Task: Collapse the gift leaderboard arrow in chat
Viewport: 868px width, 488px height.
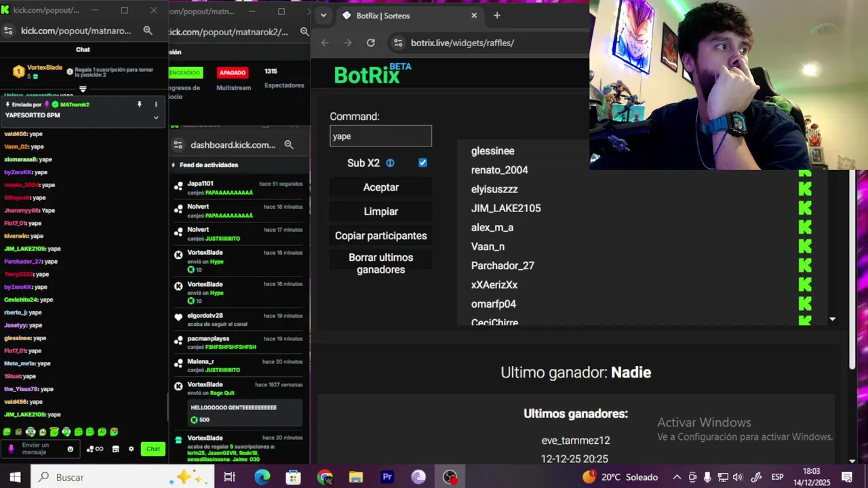Action: (83, 89)
